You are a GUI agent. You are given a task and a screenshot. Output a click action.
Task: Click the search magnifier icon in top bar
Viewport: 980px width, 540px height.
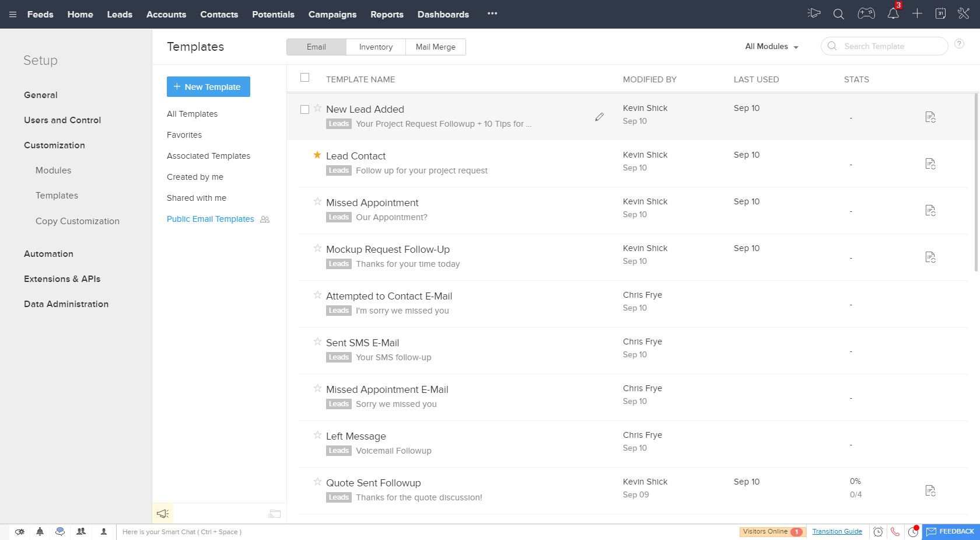point(838,14)
